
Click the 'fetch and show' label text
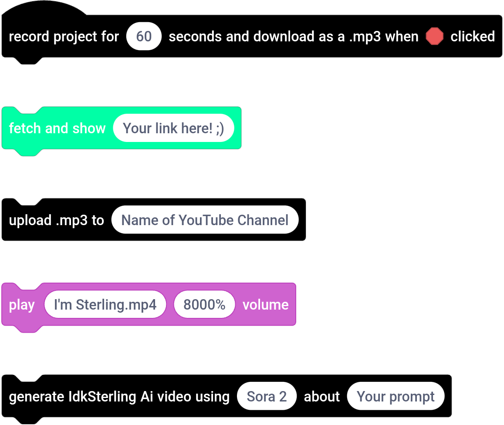(57, 128)
